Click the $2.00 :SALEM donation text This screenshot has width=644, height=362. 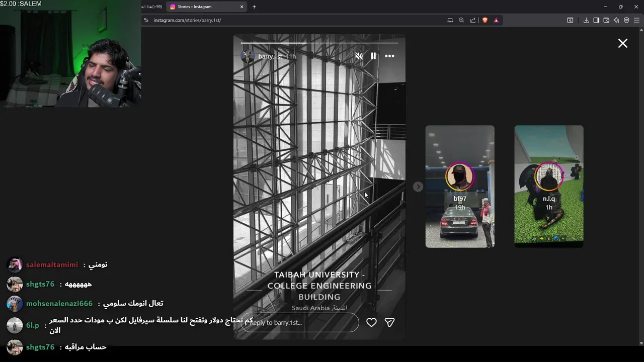(21, 4)
